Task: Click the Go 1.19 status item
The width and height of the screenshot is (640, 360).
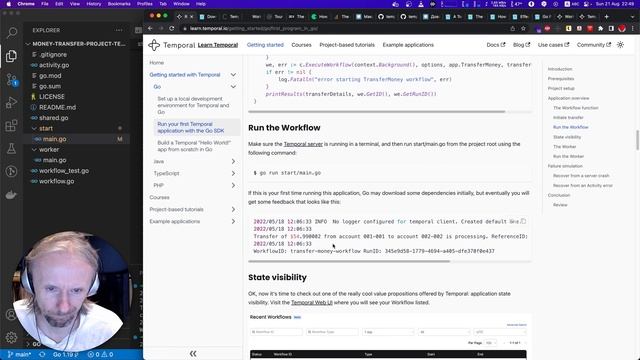Action: (65, 354)
